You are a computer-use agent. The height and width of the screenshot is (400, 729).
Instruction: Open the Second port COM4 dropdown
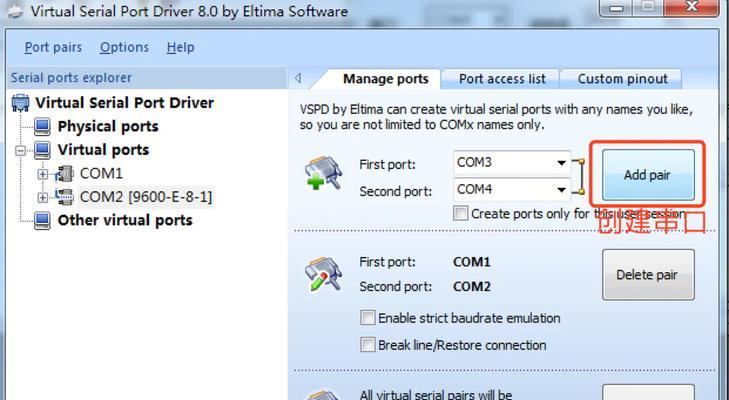click(562, 190)
